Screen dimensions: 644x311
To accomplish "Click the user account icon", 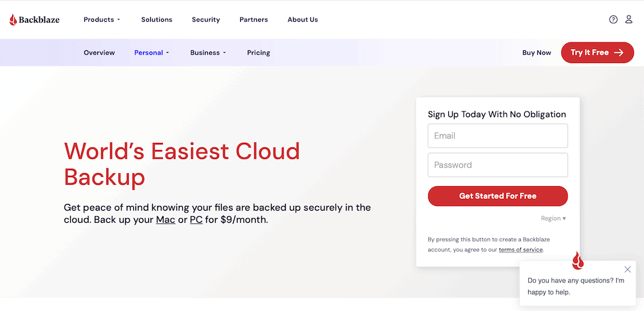I will tap(629, 20).
